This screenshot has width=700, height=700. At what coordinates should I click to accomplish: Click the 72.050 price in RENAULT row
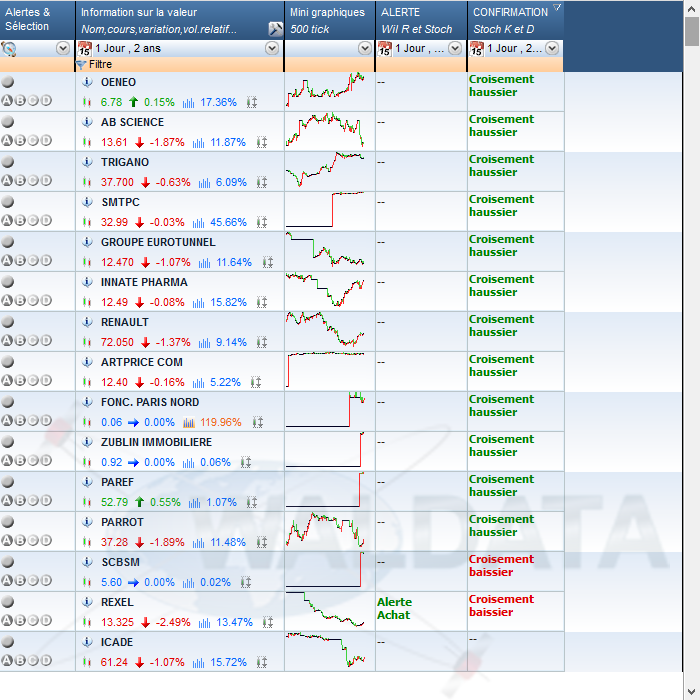pyautogui.click(x=117, y=342)
